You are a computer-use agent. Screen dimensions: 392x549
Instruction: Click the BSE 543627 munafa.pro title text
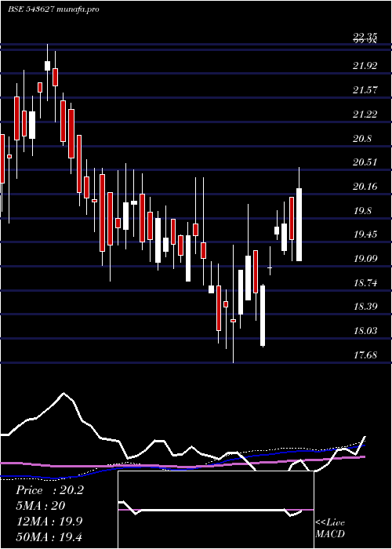click(x=53, y=9)
